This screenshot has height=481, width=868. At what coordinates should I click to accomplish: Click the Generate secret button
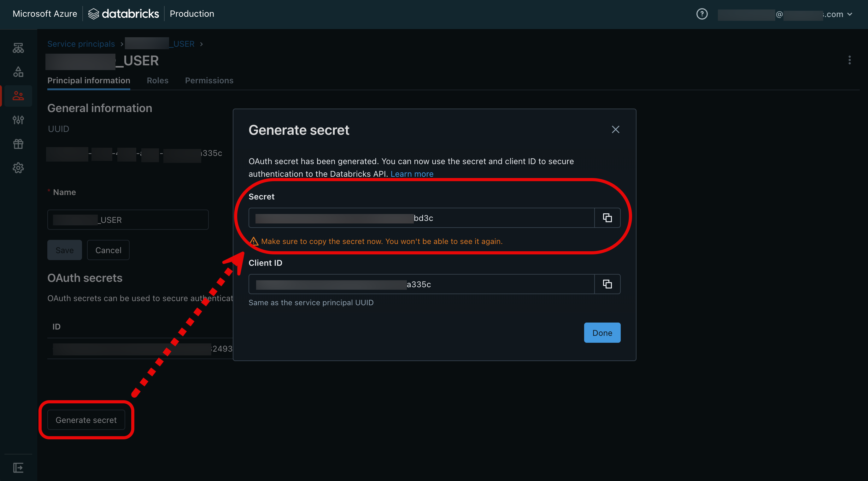coord(86,419)
